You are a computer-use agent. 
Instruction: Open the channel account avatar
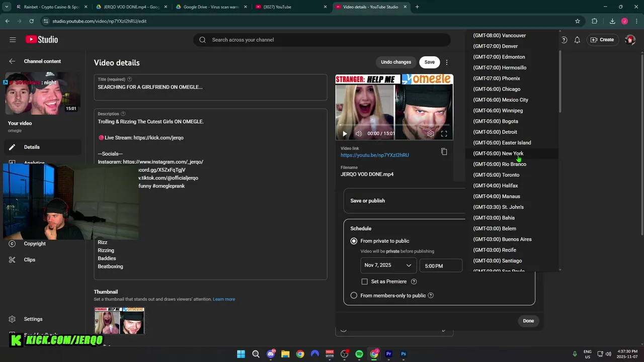pos(630,40)
